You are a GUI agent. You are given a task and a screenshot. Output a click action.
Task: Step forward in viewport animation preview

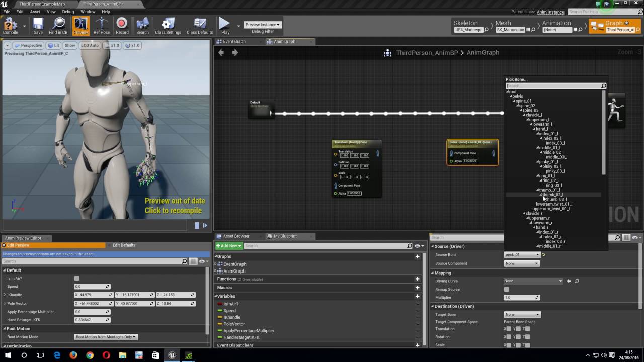[205, 226]
